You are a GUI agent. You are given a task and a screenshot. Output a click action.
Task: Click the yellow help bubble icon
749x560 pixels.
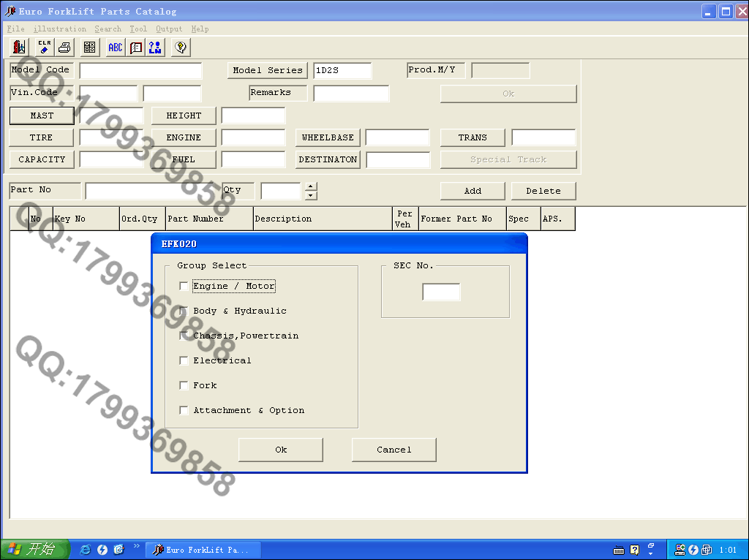[x=180, y=48]
